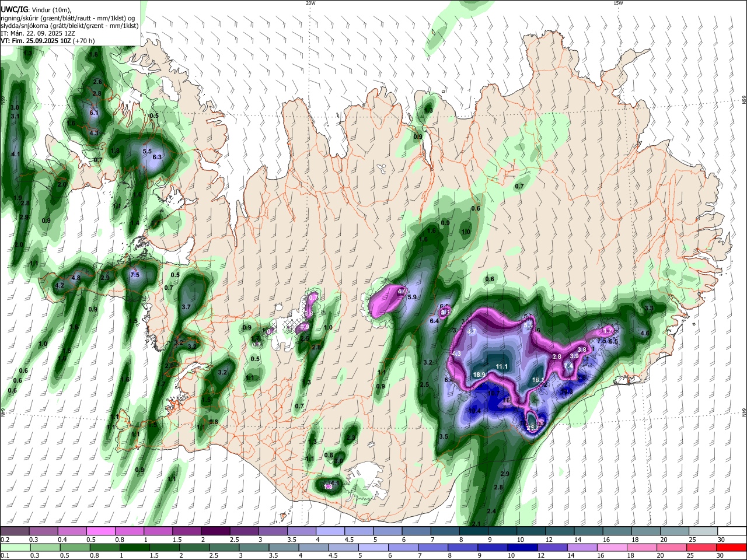Click the light grey 25 swatch in top legend row
This screenshot has height=560, width=747.
pos(703,531)
